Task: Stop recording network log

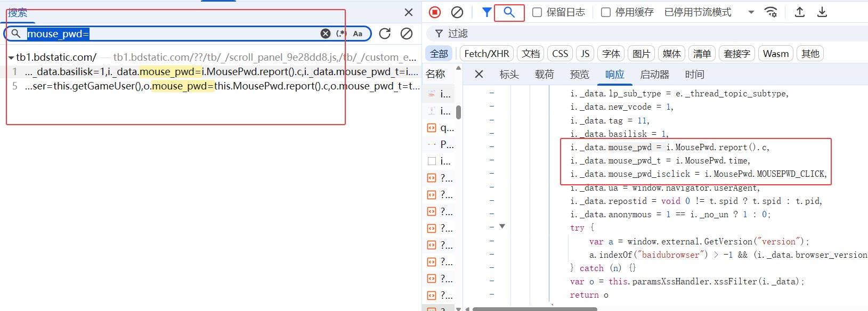Action: pyautogui.click(x=435, y=12)
